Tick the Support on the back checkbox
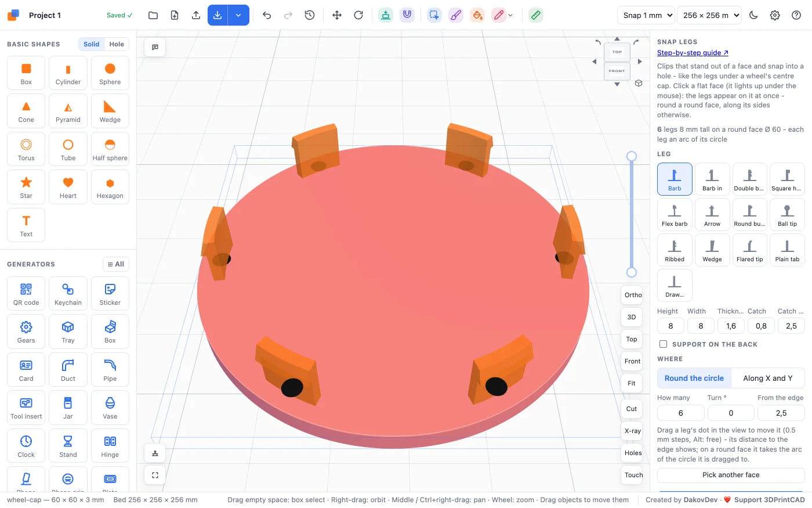Screen dimensions: 812x508 coord(663,344)
